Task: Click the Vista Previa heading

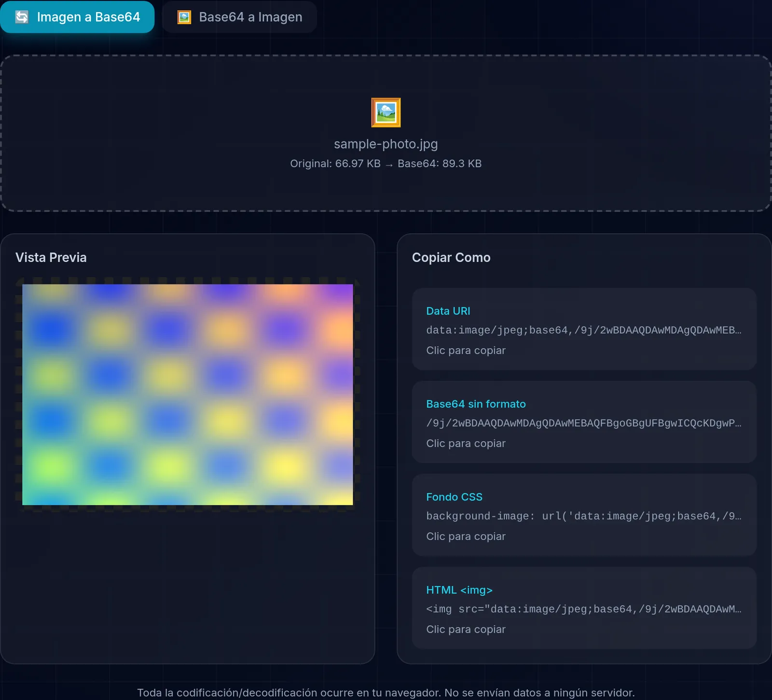Action: [51, 257]
